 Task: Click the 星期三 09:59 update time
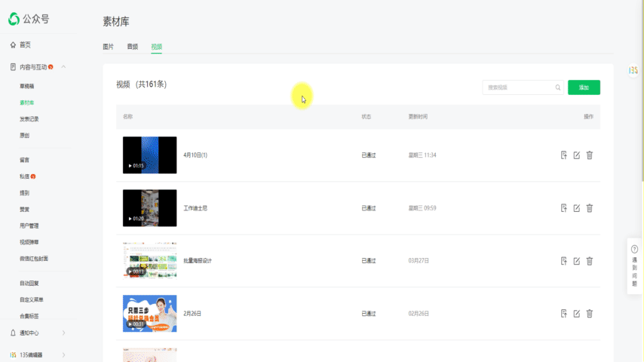[x=422, y=208]
